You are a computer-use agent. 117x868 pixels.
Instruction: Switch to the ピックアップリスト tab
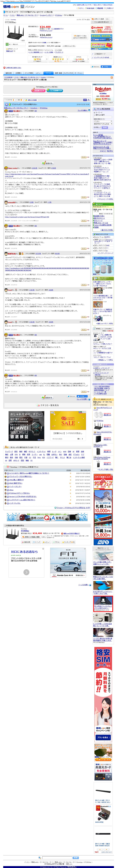click(68, 73)
